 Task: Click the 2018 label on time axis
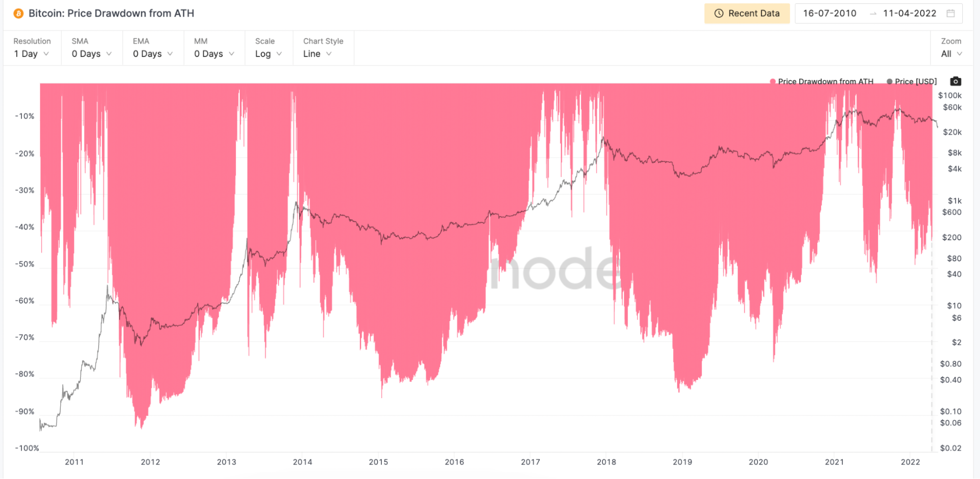tap(606, 462)
